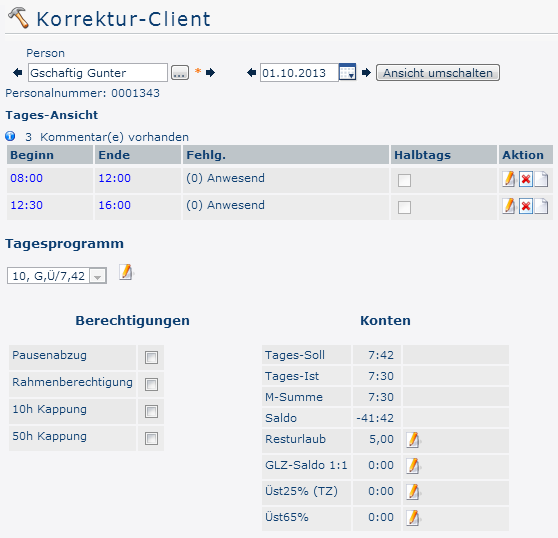558x538 pixels.
Task: Toggle Halbtags checkbox for 08:00 row
Action: [x=404, y=180]
